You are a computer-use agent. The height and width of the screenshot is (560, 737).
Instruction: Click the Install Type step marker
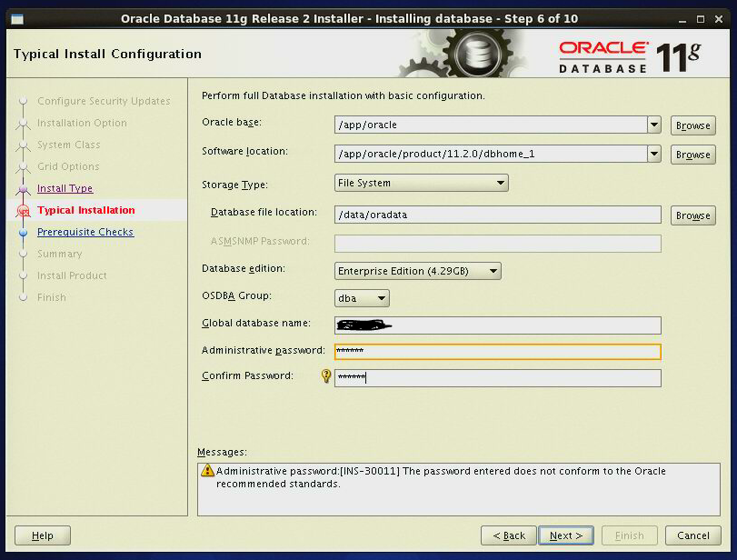point(23,189)
